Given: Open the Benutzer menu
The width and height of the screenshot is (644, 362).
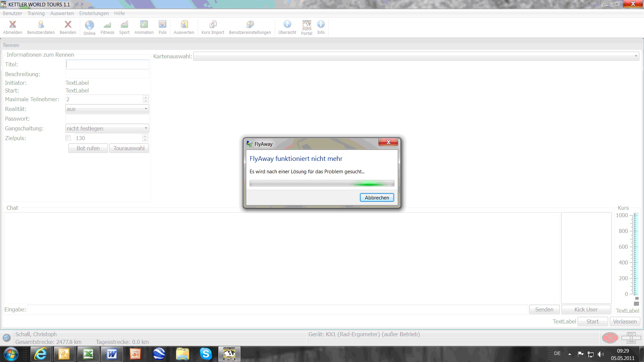Looking at the screenshot, I should [x=12, y=13].
